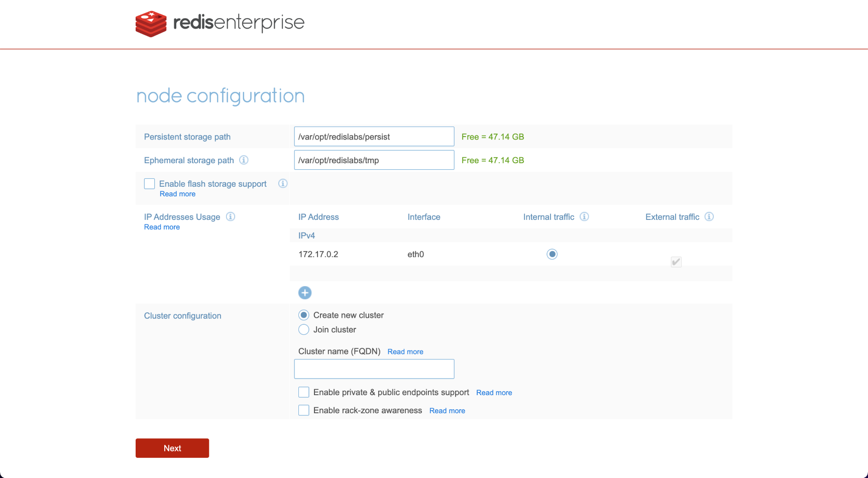
Task: Click the External traffic info icon
Action: (709, 217)
